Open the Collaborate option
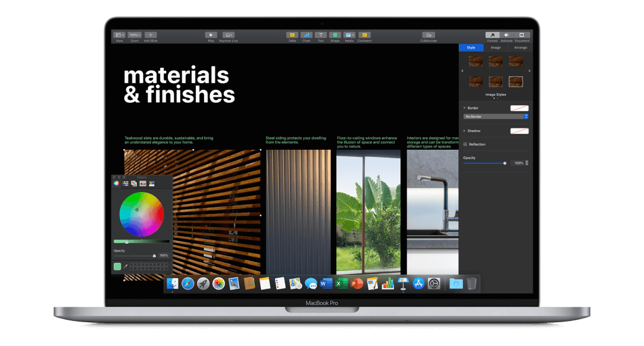The height and width of the screenshot is (346, 644). coord(429,35)
